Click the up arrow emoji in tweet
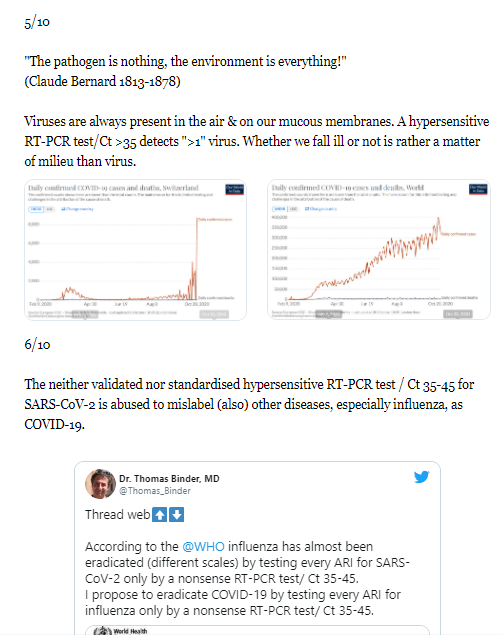The image size is (502, 642). (160, 515)
